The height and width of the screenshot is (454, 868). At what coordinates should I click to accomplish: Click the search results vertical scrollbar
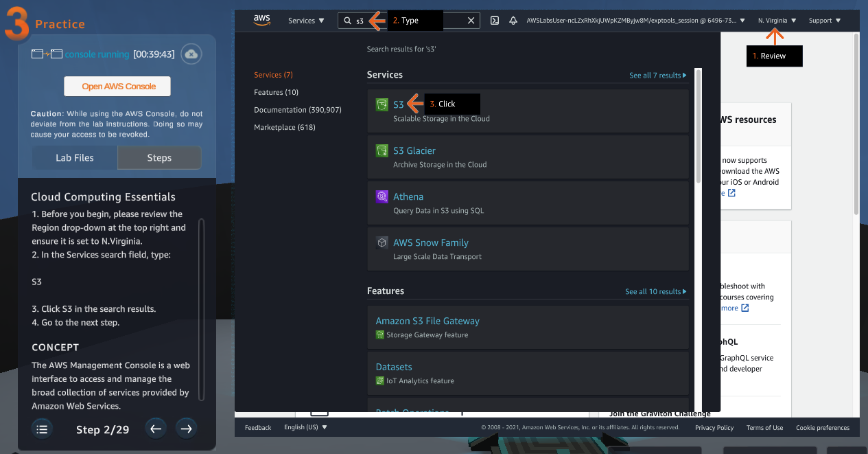[x=699, y=126]
